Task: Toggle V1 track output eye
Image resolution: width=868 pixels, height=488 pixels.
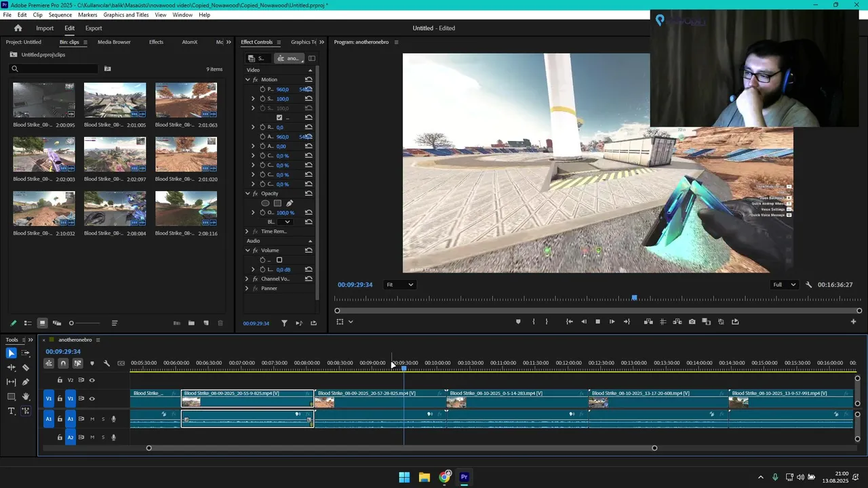Action: click(x=92, y=399)
